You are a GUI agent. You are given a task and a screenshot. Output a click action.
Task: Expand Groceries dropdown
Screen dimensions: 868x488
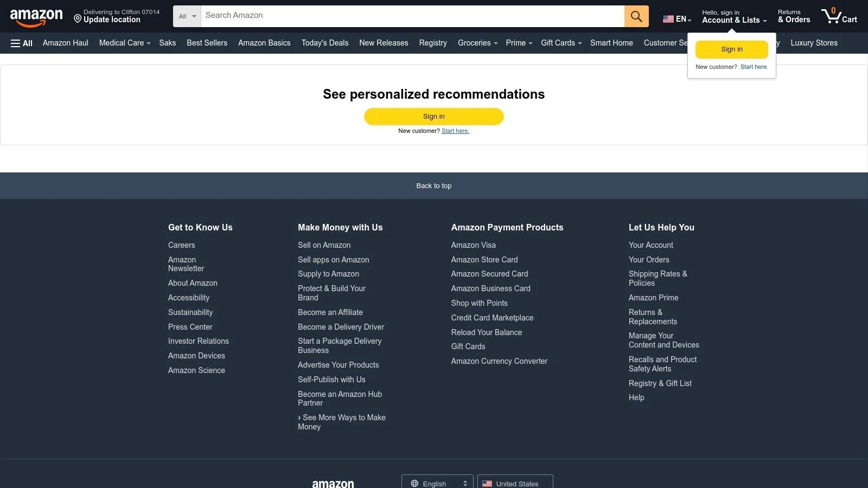point(477,43)
